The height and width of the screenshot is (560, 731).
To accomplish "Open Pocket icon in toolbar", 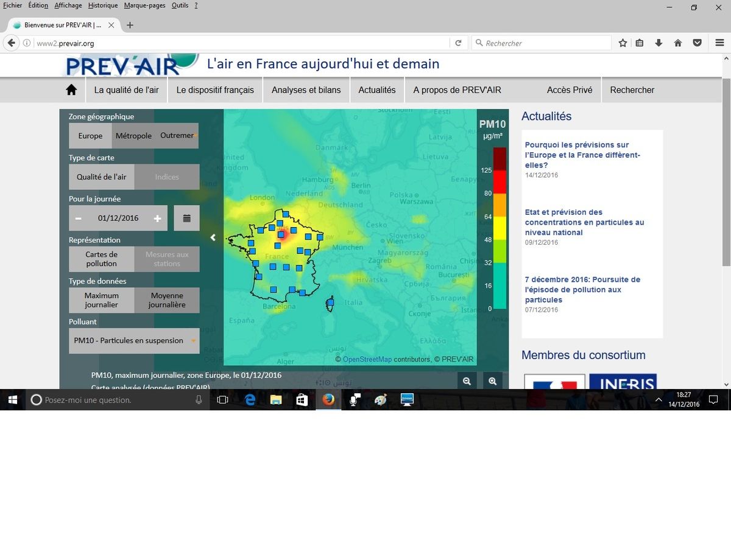I will pyautogui.click(x=697, y=43).
